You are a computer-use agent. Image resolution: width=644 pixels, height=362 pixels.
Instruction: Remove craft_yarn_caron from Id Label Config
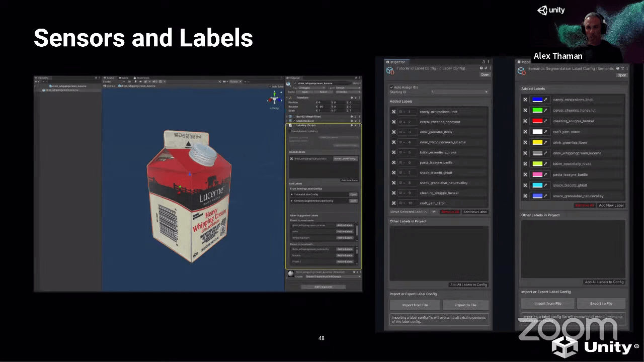tap(393, 203)
